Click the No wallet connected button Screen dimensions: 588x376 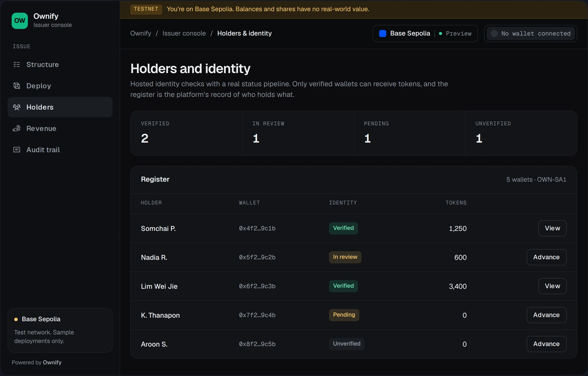[x=530, y=33]
